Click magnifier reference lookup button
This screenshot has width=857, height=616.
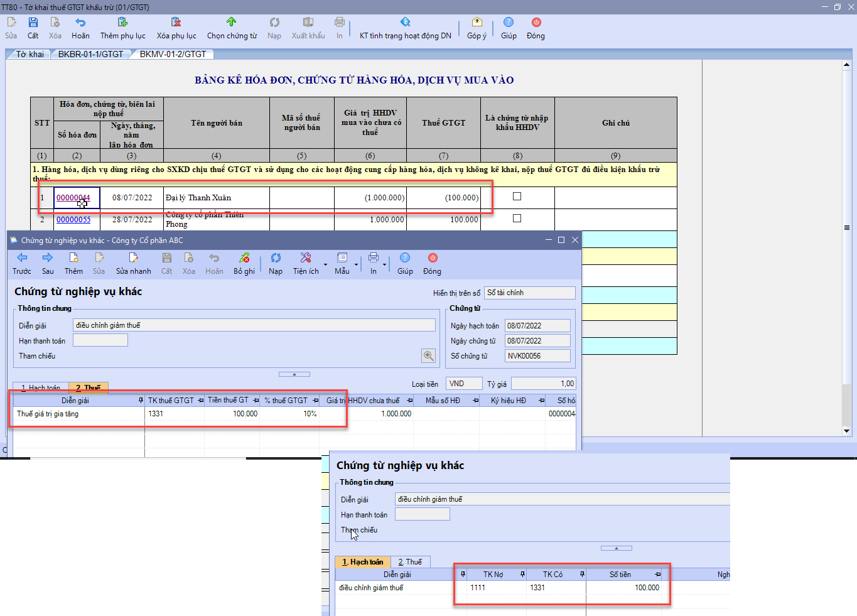coord(428,356)
